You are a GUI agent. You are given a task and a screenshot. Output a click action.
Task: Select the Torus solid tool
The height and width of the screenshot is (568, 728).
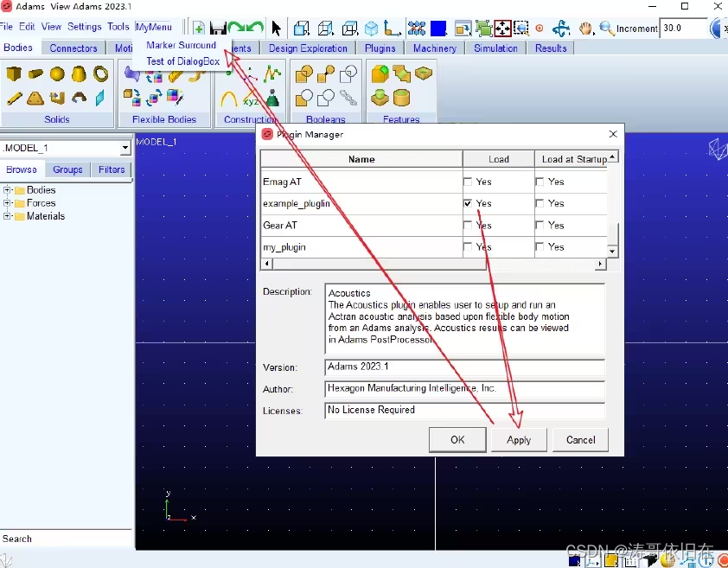(x=100, y=73)
